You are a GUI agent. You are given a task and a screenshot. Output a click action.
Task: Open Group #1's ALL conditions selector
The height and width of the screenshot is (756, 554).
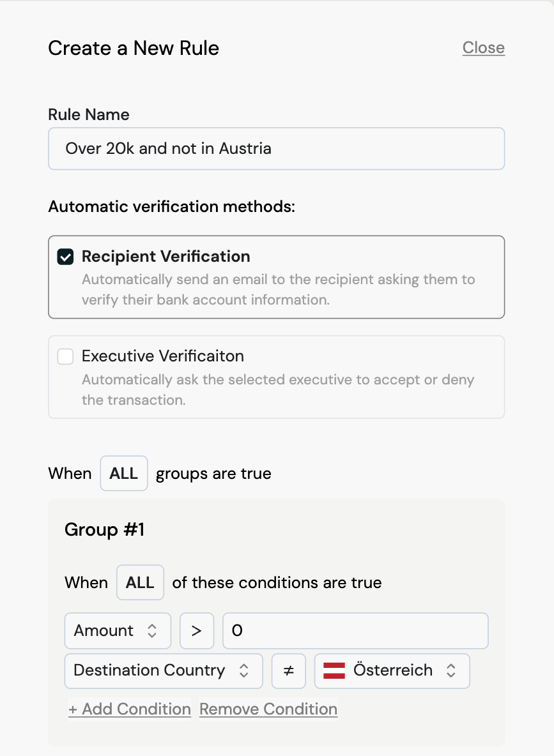140,582
